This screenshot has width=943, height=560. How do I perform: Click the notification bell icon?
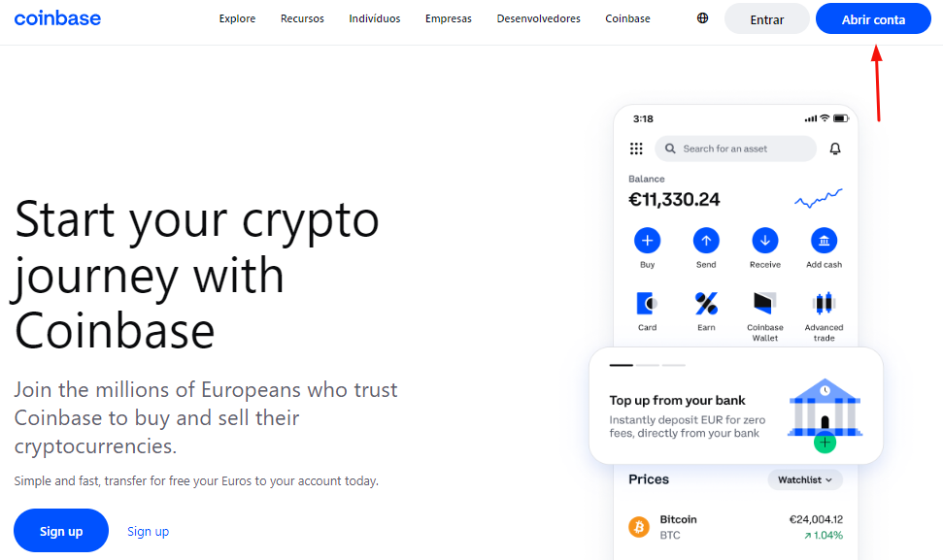(x=835, y=148)
